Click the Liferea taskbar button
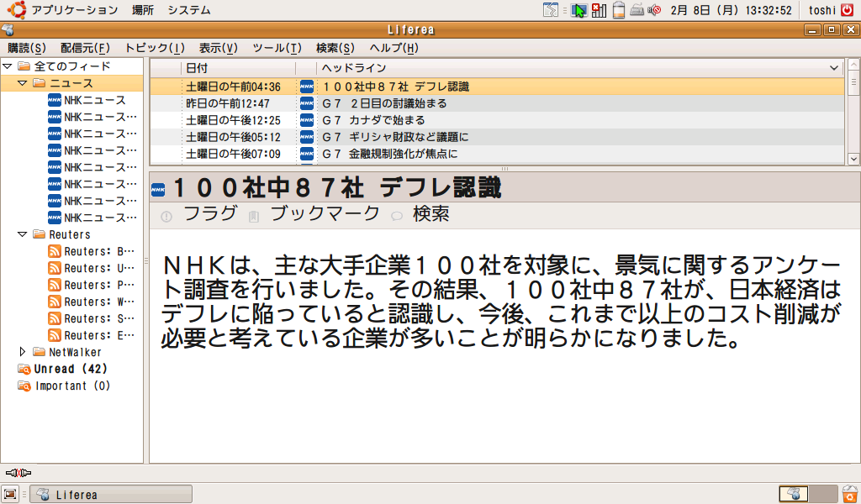The height and width of the screenshot is (504, 861). 111,494
